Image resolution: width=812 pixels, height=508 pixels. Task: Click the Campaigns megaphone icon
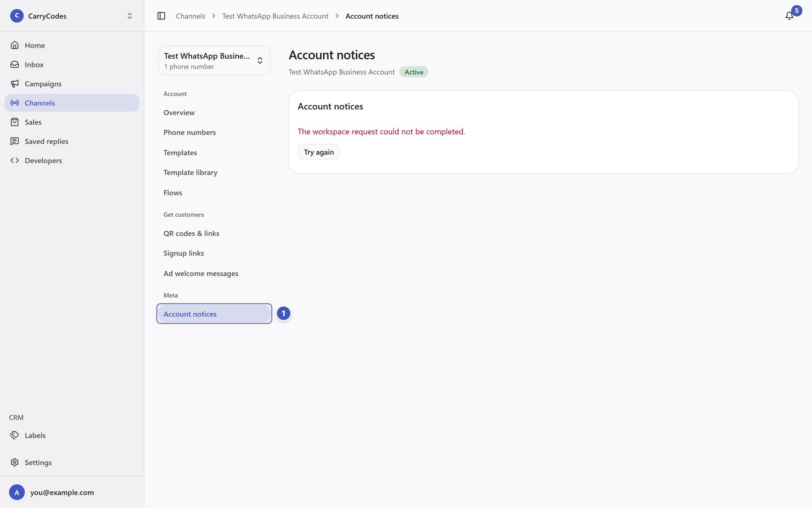pyautogui.click(x=14, y=83)
